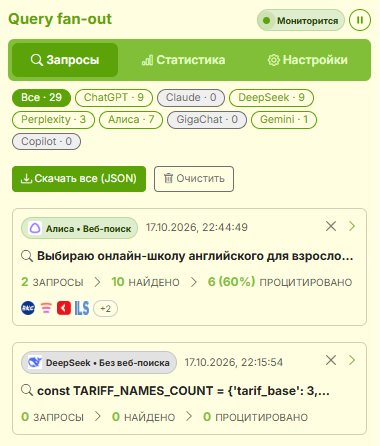The image size is (380, 446).
Task: Remove the DeepSeek query card with X
Action: point(331,360)
